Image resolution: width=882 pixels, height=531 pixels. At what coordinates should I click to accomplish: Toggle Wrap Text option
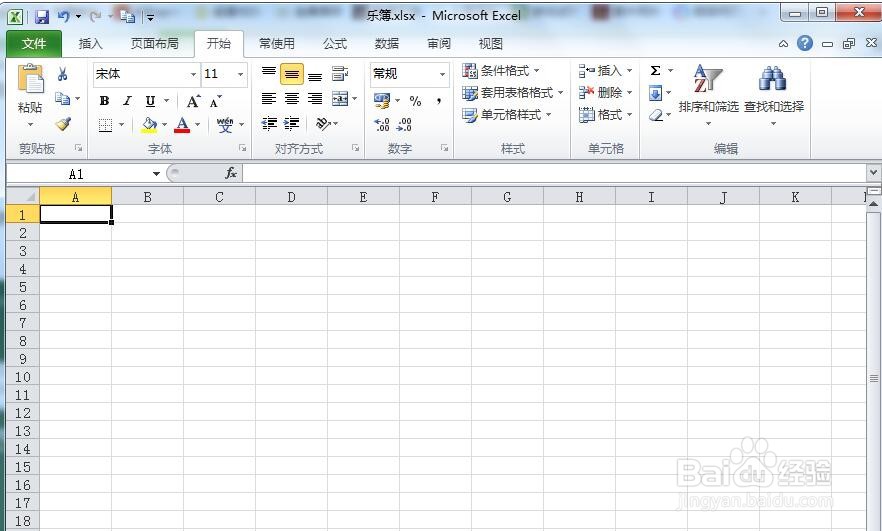(340, 74)
